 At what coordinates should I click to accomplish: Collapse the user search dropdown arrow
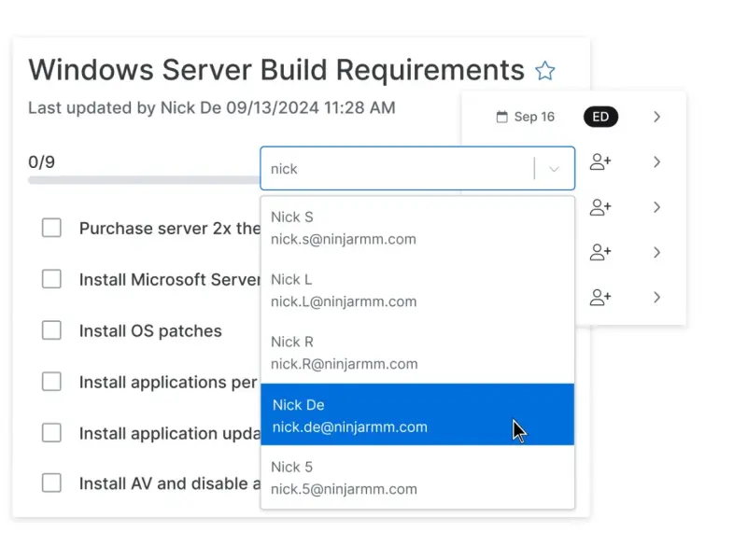coord(555,169)
